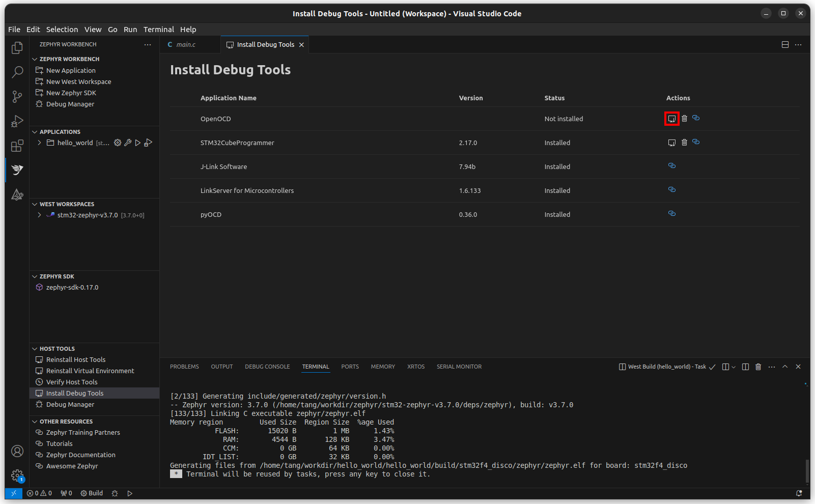Switch to the main.c tab
The image size is (815, 504).
[x=185, y=44]
